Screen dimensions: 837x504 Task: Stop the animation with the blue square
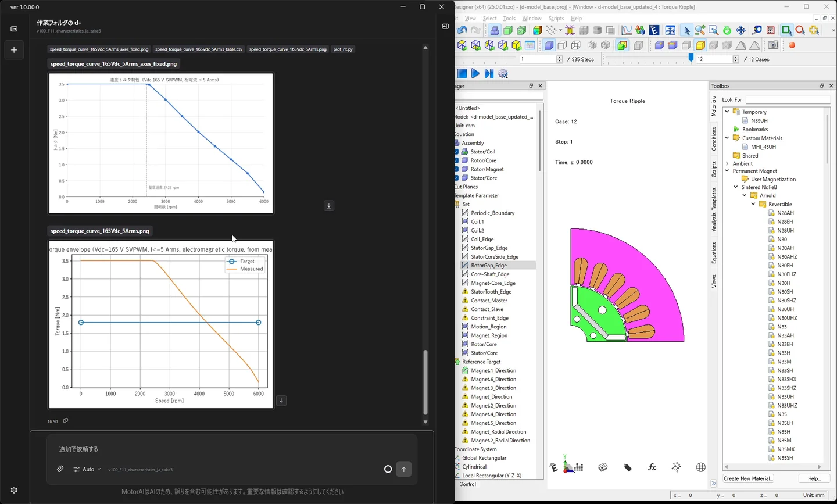(462, 73)
